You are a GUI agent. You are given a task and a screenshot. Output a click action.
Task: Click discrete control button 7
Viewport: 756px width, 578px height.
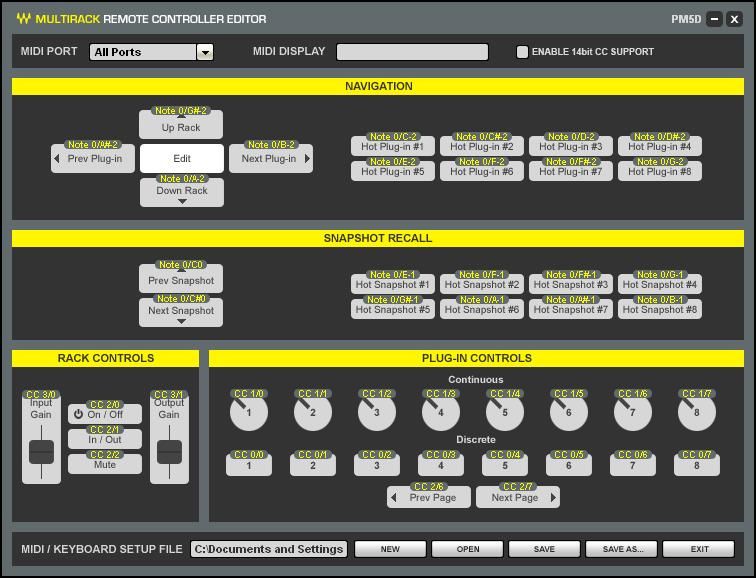633,465
